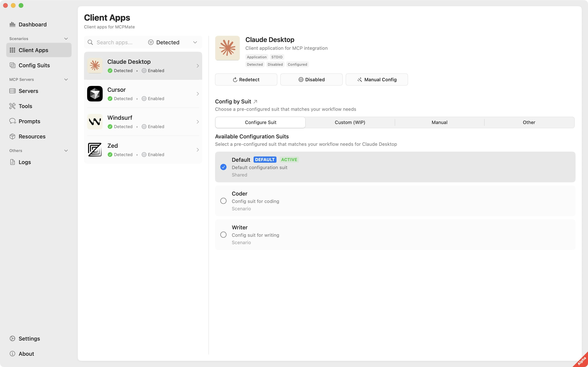Switch to the Custom (WIP) tab
This screenshot has height=367, width=588.
point(350,122)
